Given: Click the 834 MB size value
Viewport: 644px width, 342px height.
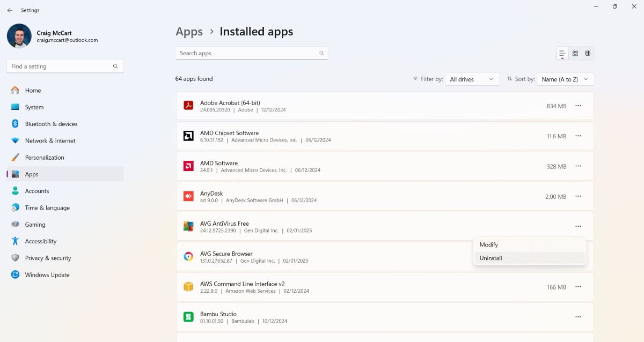Looking at the screenshot, I should 557,106.
